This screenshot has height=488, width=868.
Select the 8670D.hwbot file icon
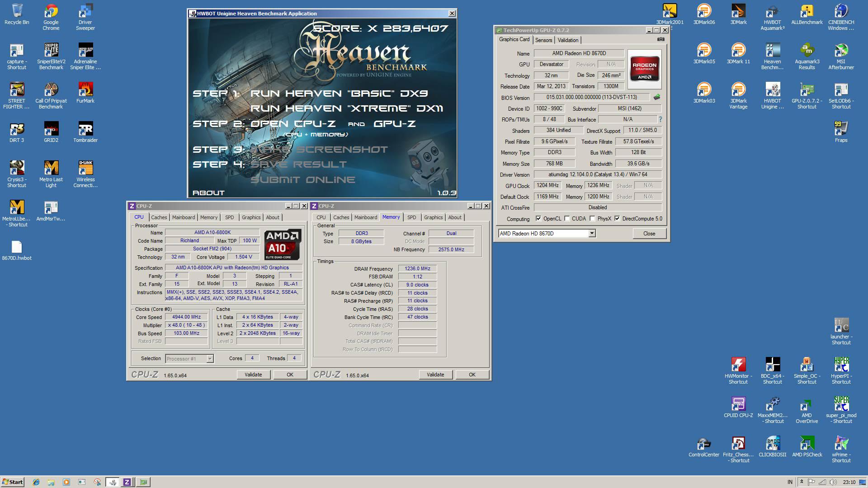[17, 250]
